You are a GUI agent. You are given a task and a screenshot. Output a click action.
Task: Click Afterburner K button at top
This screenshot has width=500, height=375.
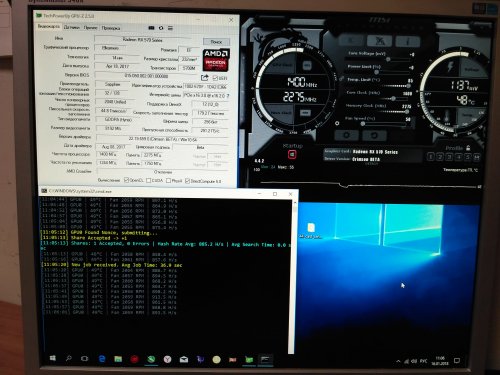coord(351,40)
